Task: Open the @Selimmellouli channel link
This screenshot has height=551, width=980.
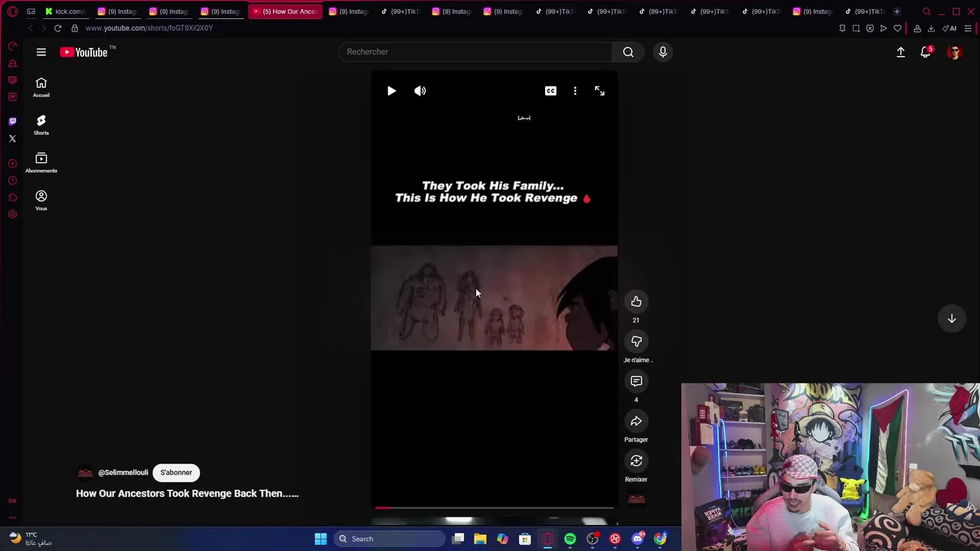Action: point(122,472)
